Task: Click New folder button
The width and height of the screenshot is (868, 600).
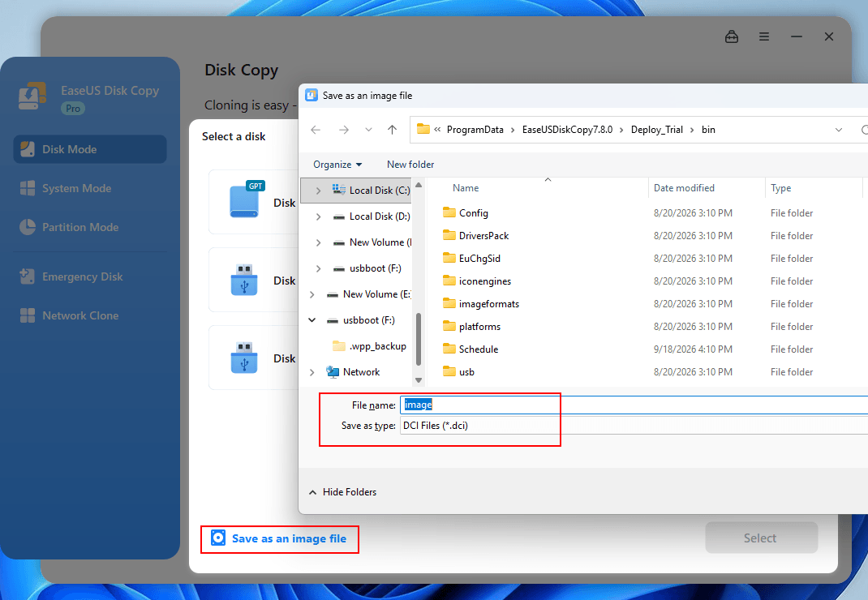Action: point(410,165)
